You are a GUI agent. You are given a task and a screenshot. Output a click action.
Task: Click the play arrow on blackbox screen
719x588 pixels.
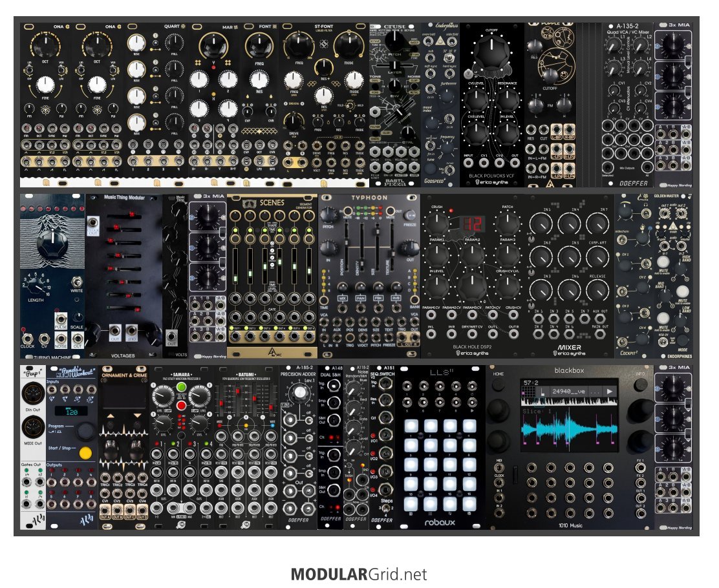point(610,392)
